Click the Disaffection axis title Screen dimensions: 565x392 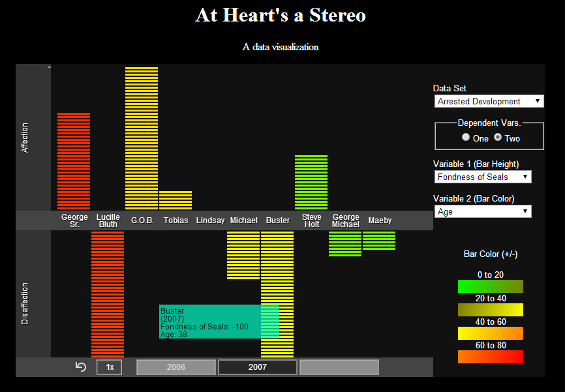tap(25, 303)
